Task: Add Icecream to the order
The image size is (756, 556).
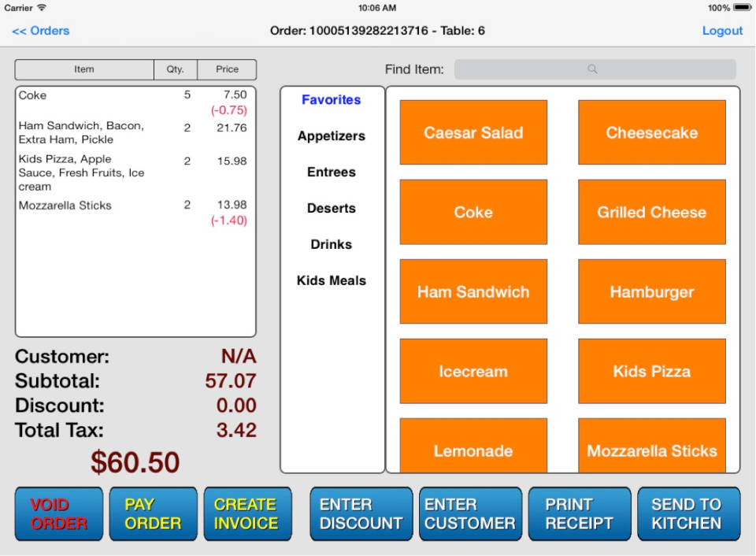Action: [473, 371]
